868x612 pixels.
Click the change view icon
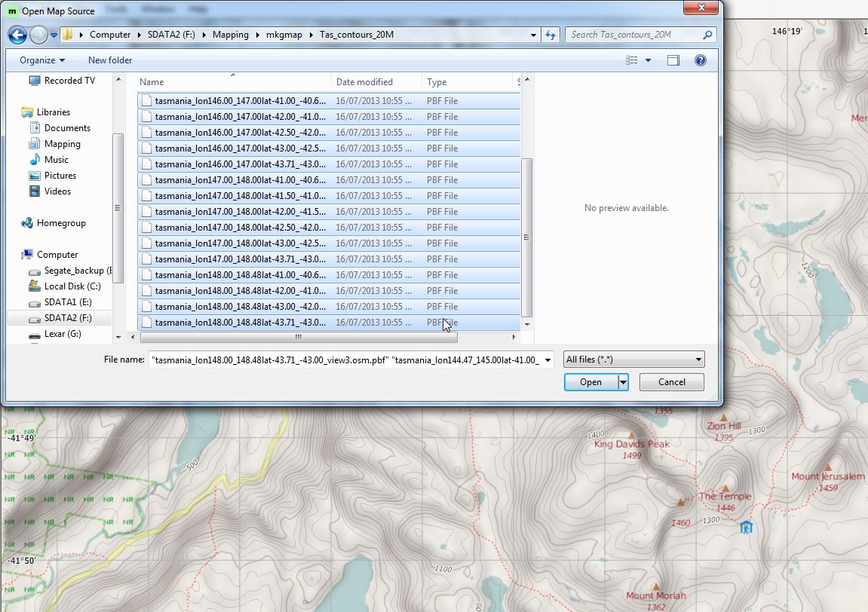[x=632, y=60]
